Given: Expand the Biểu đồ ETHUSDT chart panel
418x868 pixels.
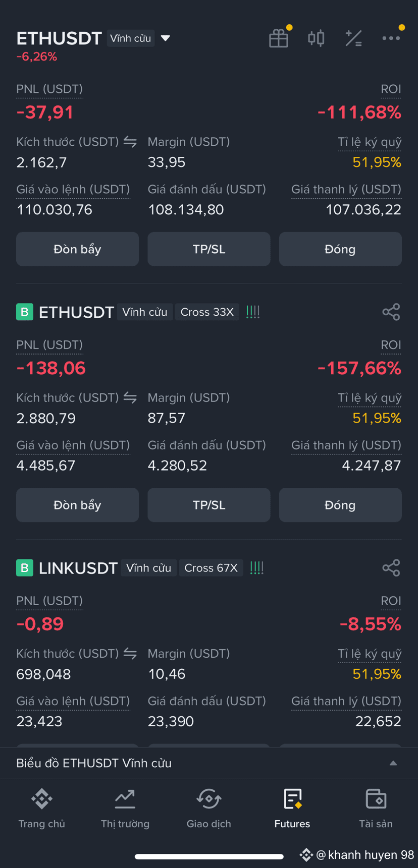Looking at the screenshot, I should (393, 763).
